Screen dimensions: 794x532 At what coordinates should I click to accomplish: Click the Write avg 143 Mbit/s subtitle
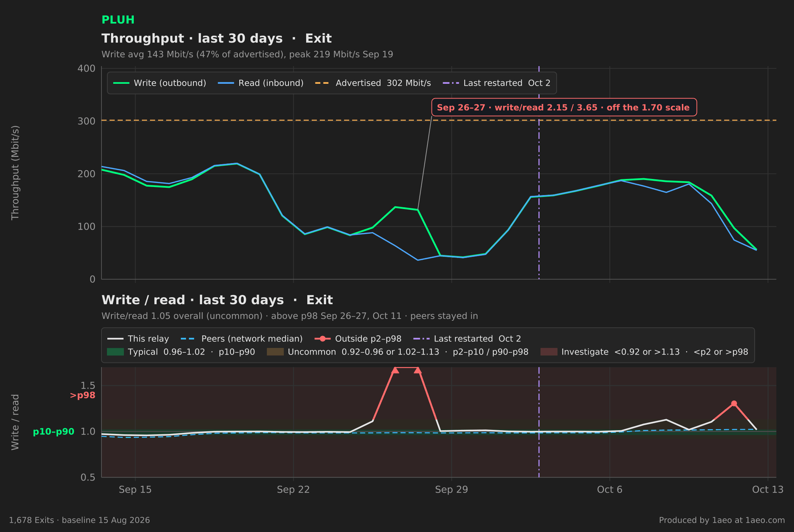247,54
